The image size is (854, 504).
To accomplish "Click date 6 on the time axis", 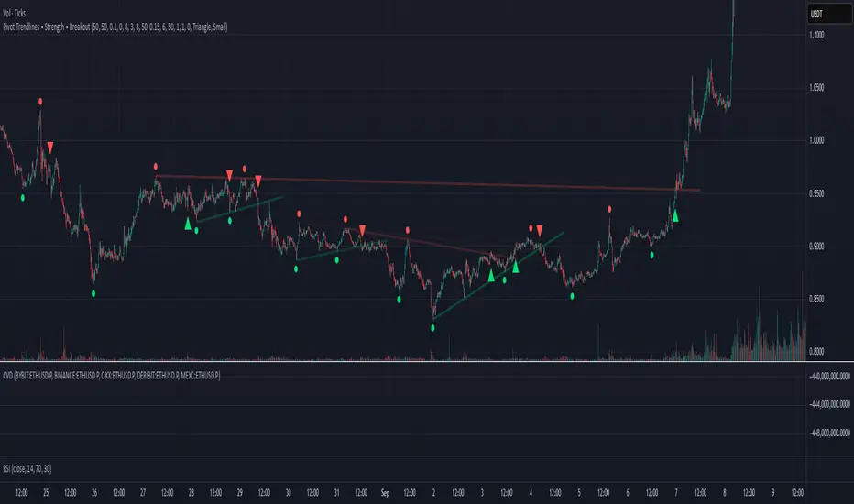I will point(628,493).
